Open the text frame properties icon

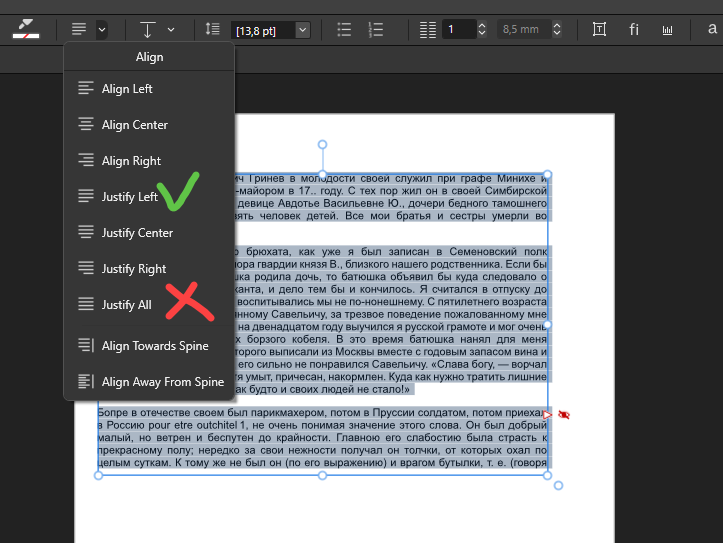(599, 30)
